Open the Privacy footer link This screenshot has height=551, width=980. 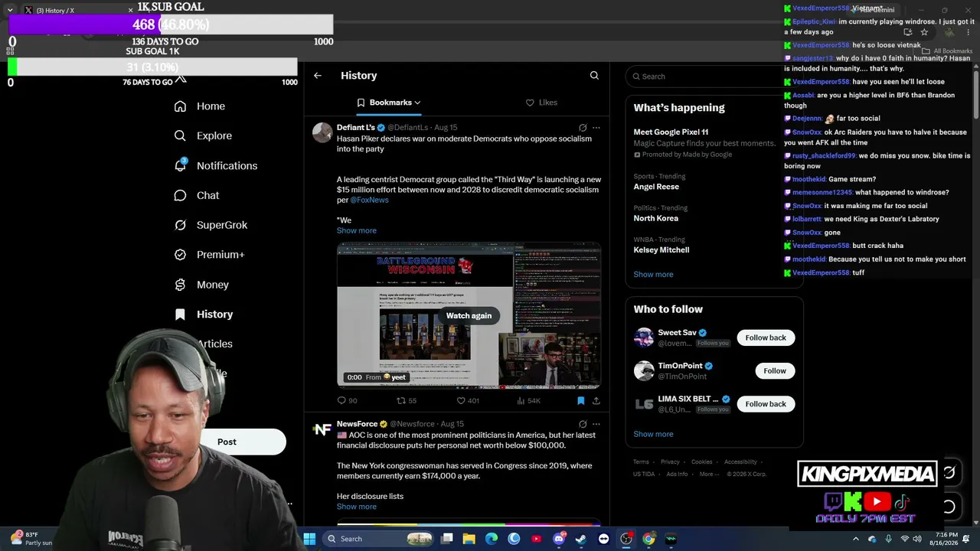pyautogui.click(x=670, y=462)
